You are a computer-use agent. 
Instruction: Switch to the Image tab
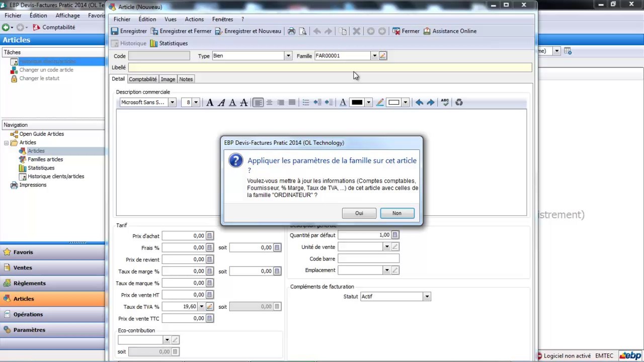pyautogui.click(x=168, y=79)
